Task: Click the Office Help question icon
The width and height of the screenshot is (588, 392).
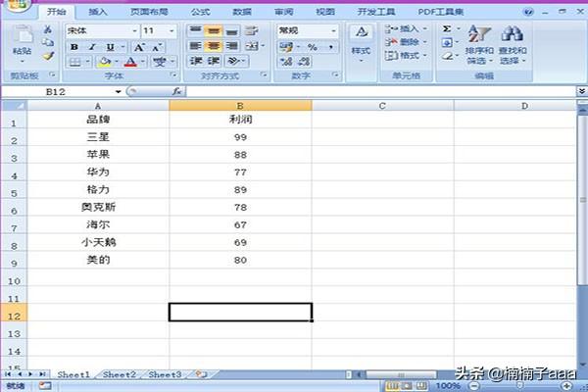Action: point(528,12)
